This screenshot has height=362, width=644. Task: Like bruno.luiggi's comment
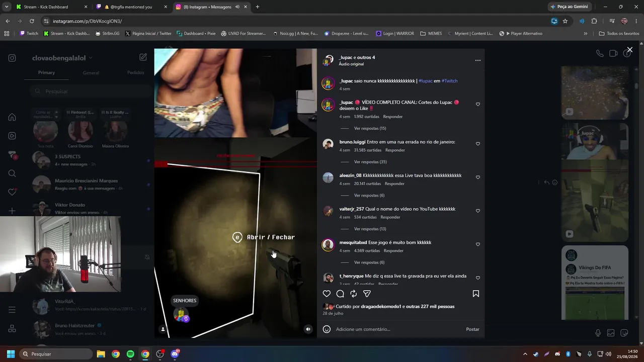[478, 144]
